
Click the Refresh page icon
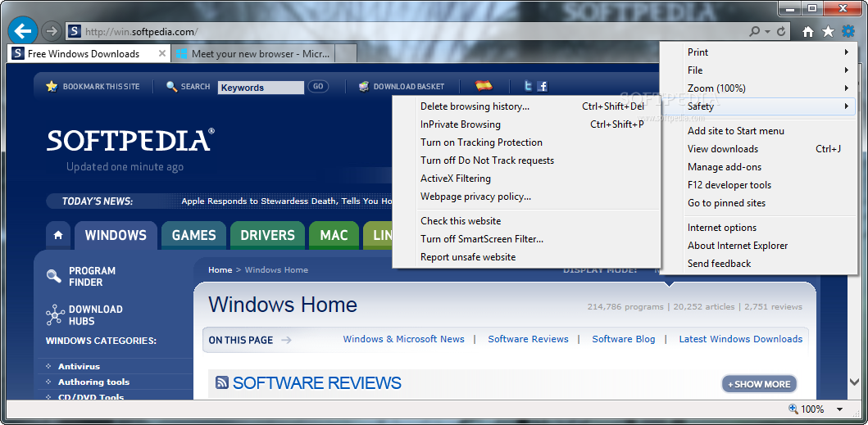(781, 32)
